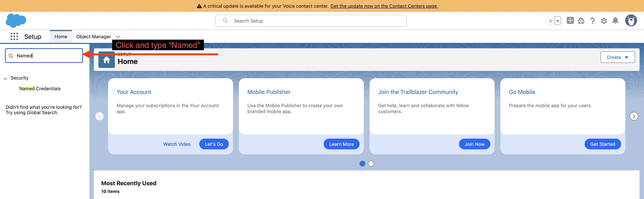Viewport: 644px width, 199px height.
Task: Click the warning triangle in the banner
Action: click(x=199, y=6)
